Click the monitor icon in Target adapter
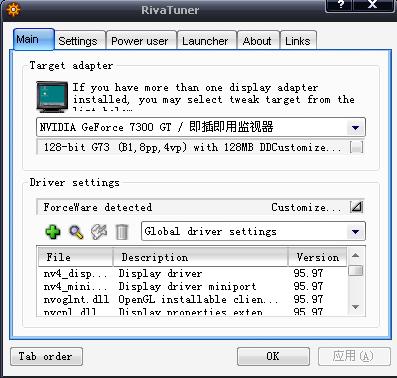Image resolution: width=397 pixels, height=378 pixels. [52, 97]
